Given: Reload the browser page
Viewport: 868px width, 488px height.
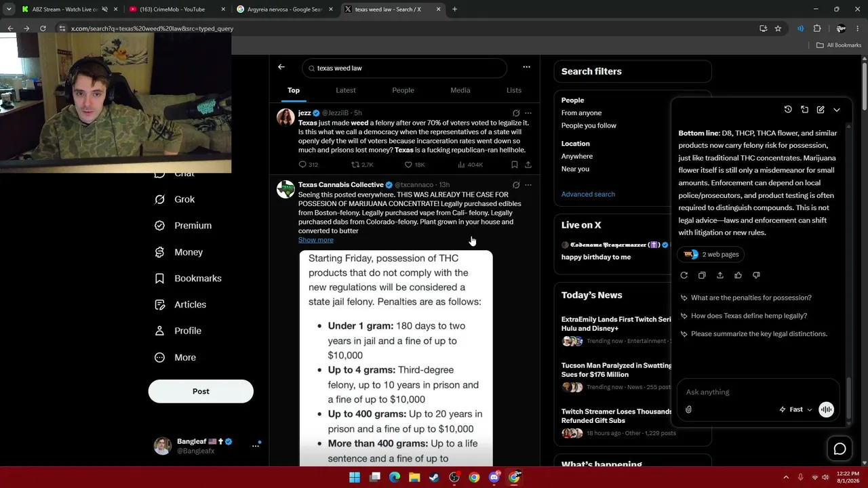Looking at the screenshot, I should tap(43, 28).
